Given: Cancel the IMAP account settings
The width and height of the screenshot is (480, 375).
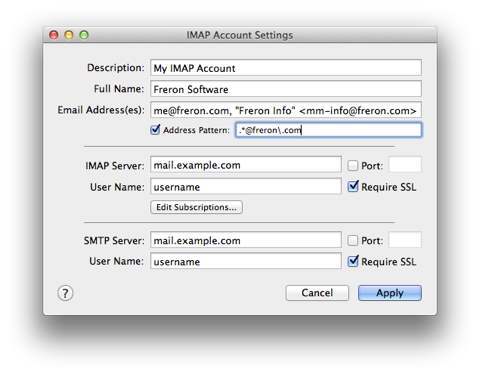Looking at the screenshot, I should 317,293.
